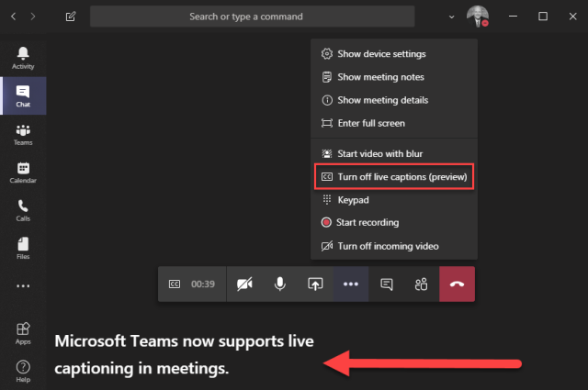Viewport: 588px width, 390px height.
Task: Show more apps via sidebar ellipsis
Action: tap(23, 286)
